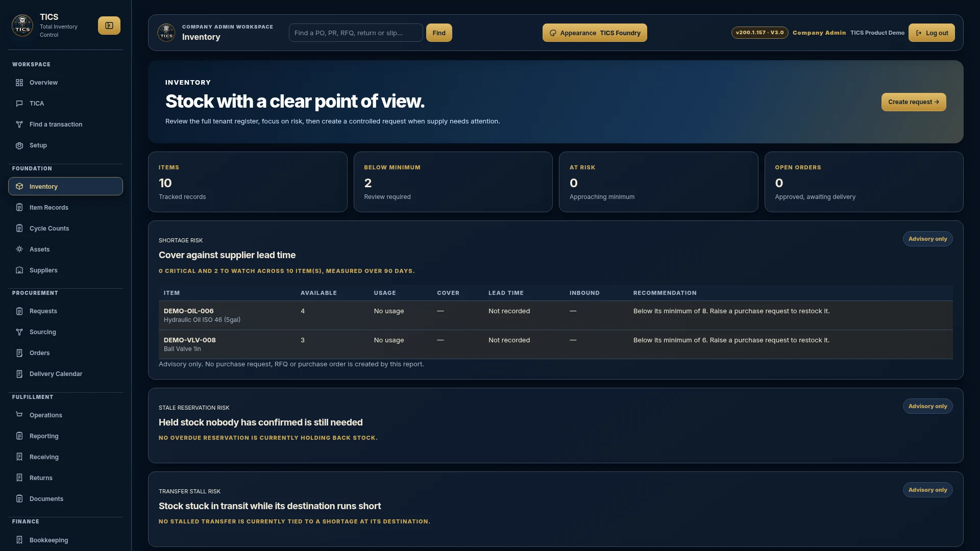The width and height of the screenshot is (980, 551).
Task: Go to the Suppliers page
Action: [x=65, y=270]
